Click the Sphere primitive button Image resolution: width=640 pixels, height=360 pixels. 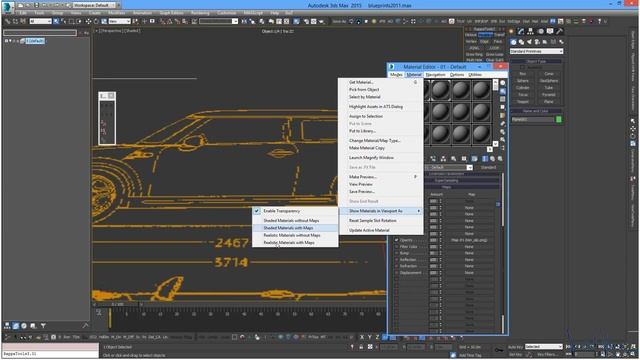523,81
